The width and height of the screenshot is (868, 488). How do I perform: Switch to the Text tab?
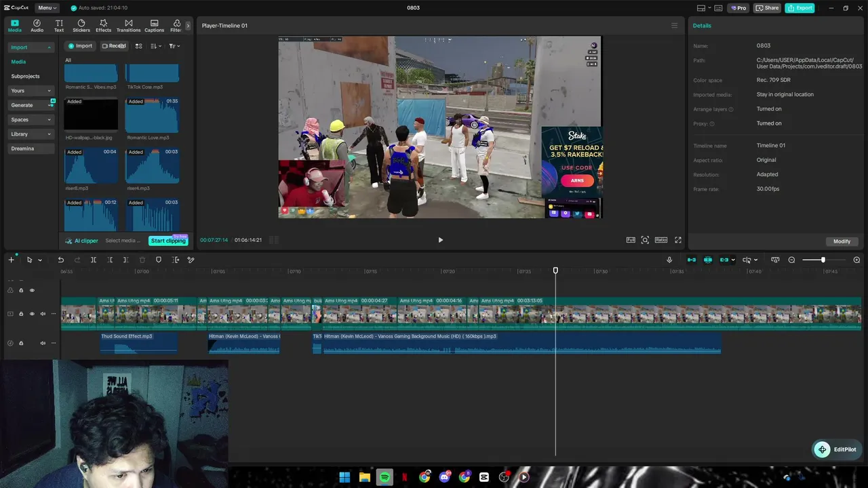point(59,26)
